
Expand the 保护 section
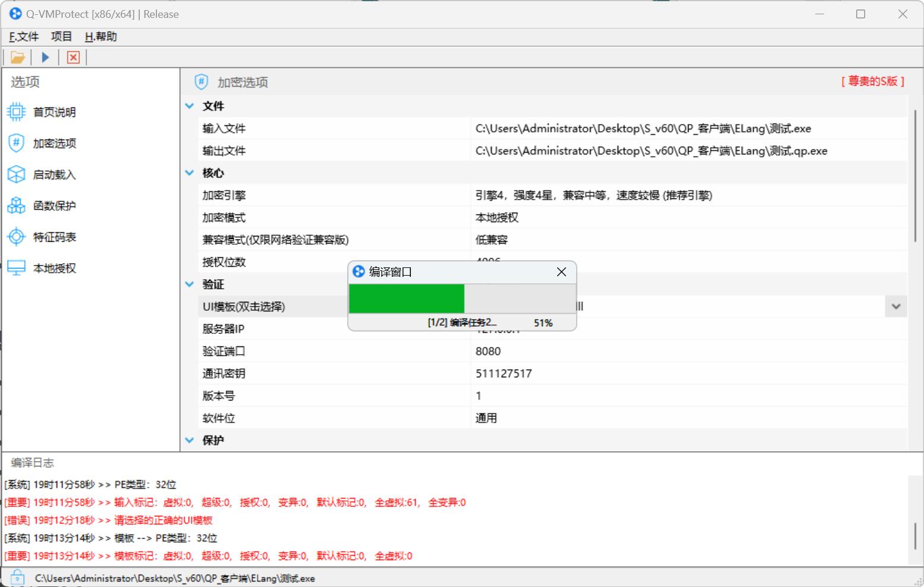(x=189, y=440)
